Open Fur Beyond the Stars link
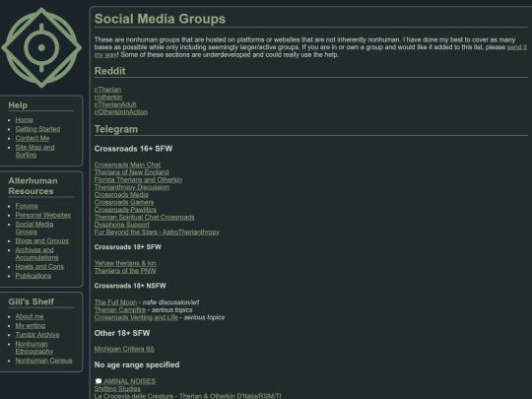 (x=157, y=233)
